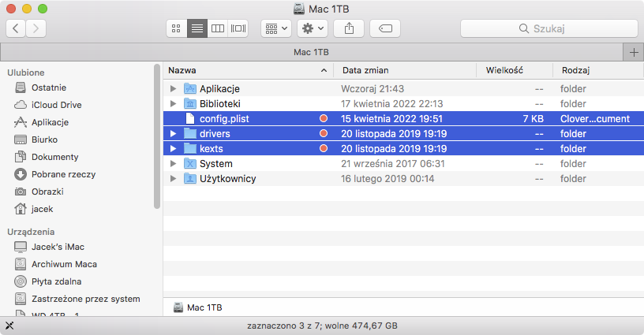Select Zastrzeżone przez system volume

click(x=85, y=299)
